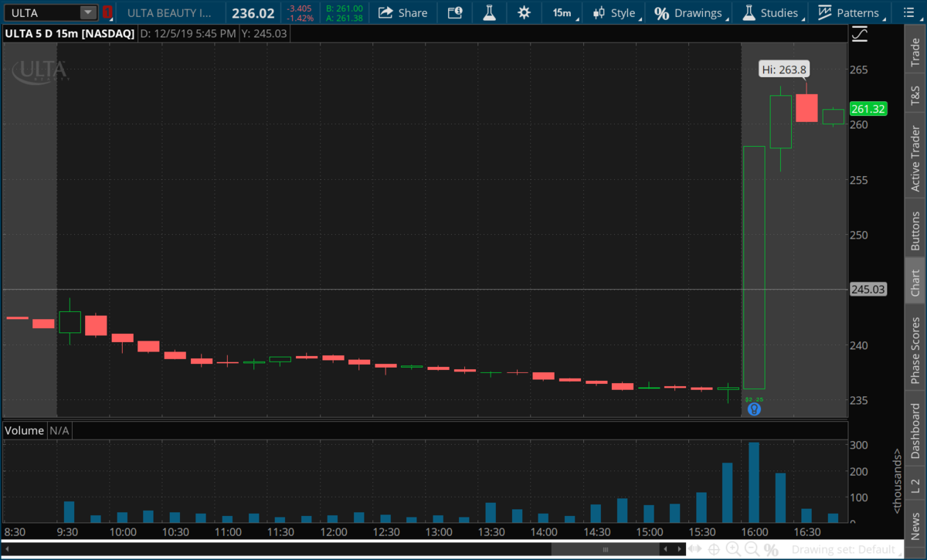Click the red candle under Hi label

coord(807,107)
